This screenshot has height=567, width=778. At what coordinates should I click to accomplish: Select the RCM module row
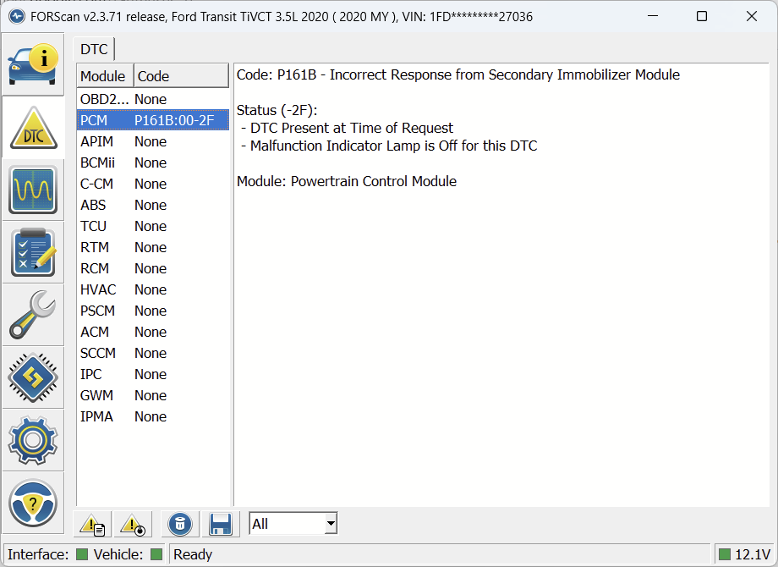coord(153,268)
